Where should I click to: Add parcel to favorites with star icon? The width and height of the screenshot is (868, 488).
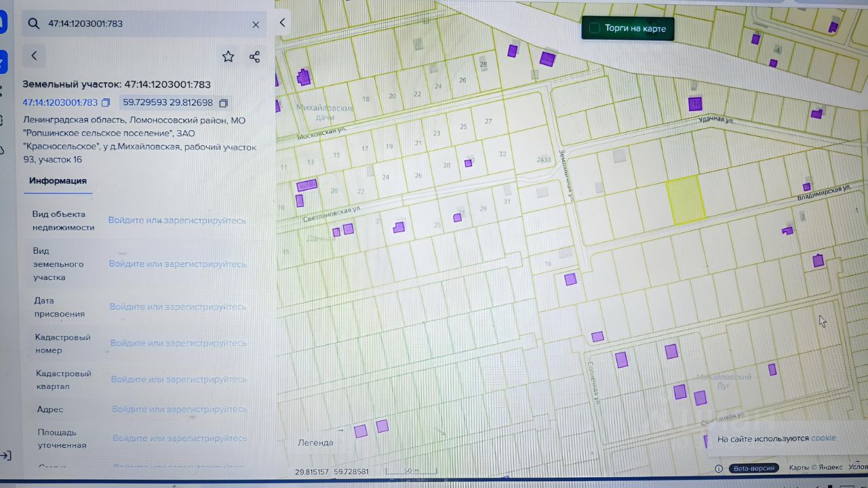pyautogui.click(x=229, y=57)
